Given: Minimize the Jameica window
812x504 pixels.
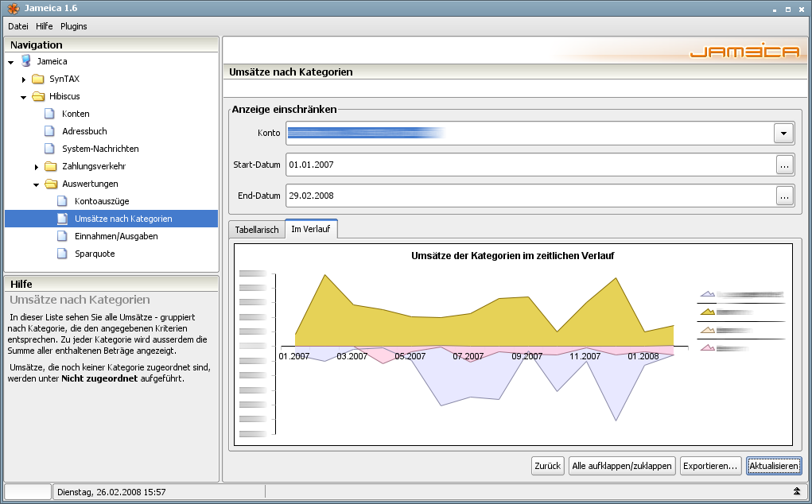Looking at the screenshot, I should (775, 10).
